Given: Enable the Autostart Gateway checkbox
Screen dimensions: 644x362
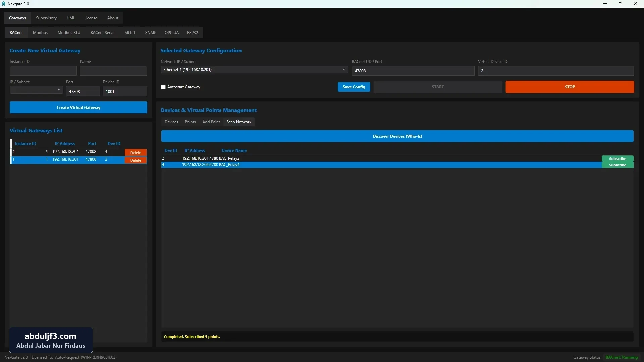Looking at the screenshot, I should tap(163, 87).
